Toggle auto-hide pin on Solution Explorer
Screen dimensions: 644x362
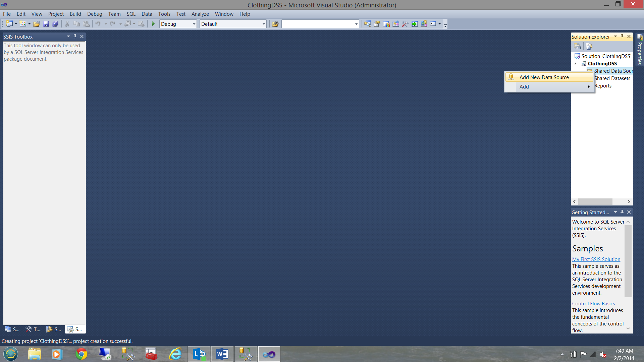[x=622, y=36]
